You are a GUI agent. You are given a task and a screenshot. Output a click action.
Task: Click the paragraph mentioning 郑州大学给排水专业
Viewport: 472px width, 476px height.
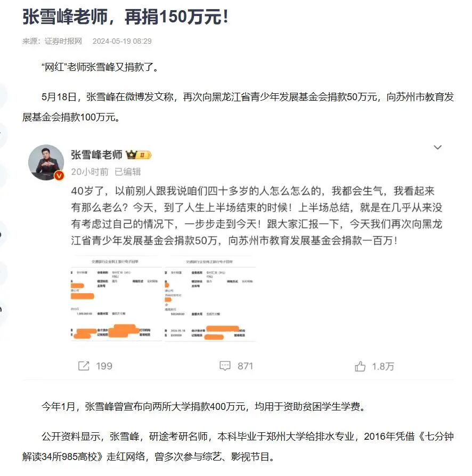click(238, 446)
